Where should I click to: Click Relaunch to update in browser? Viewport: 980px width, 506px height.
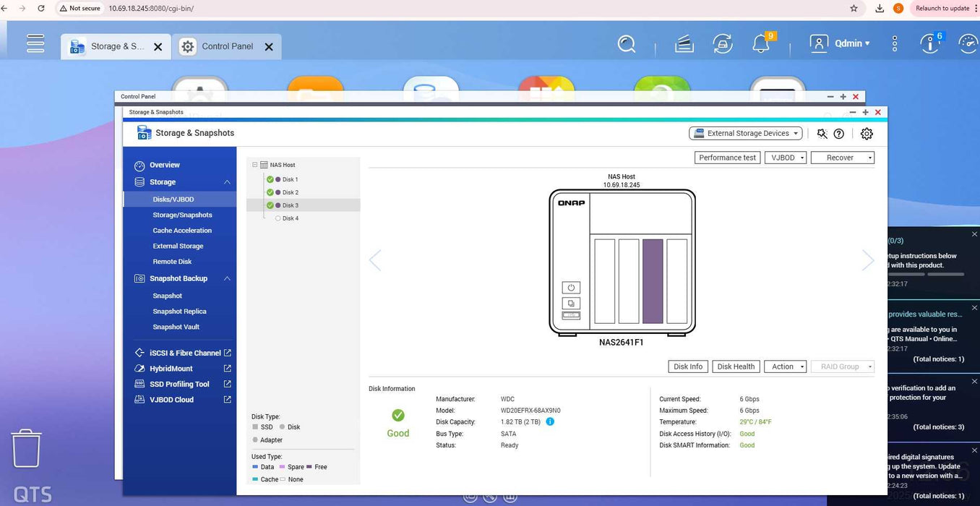pos(943,8)
